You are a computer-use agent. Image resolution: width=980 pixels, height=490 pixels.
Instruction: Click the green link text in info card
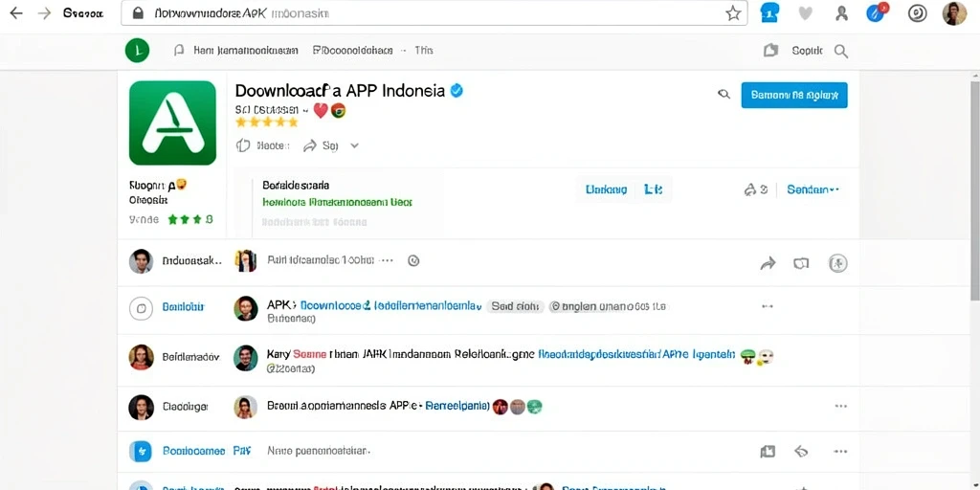tap(338, 203)
